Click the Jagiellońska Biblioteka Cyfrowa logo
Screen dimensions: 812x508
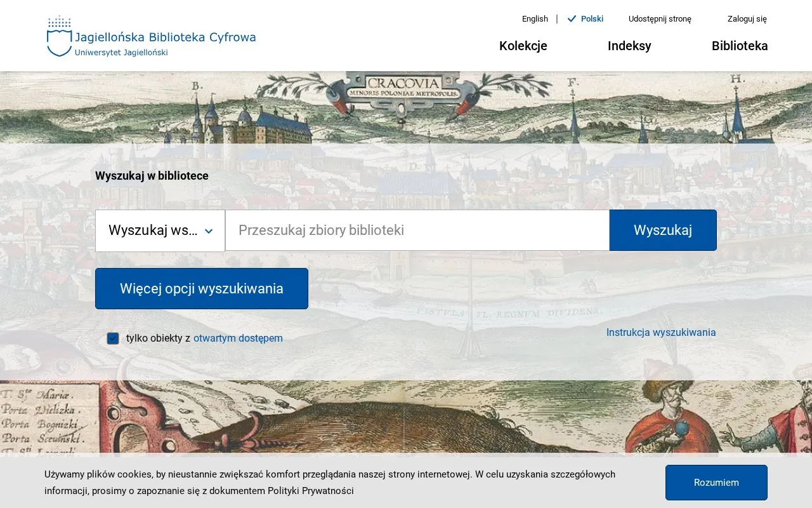tap(152, 36)
